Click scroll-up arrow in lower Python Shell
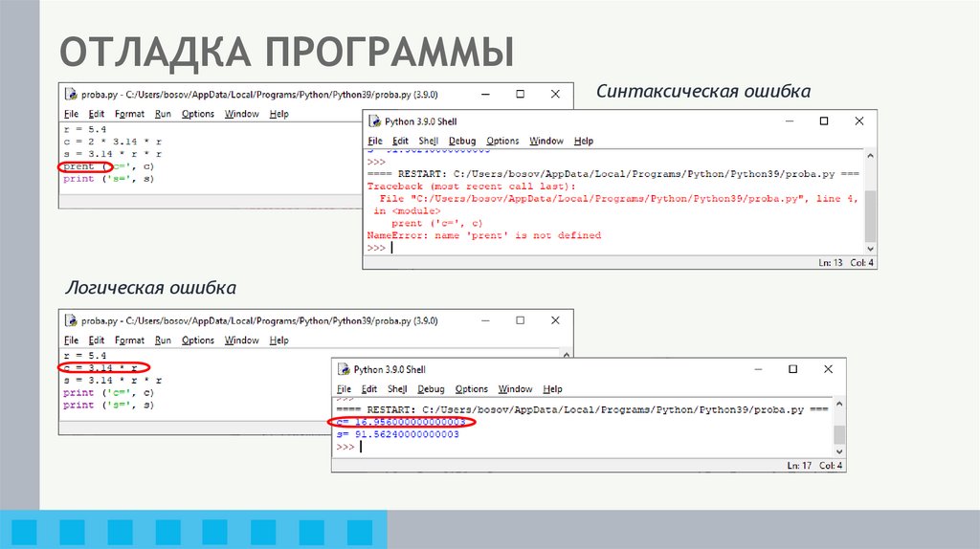The height and width of the screenshot is (549, 980). point(839,405)
